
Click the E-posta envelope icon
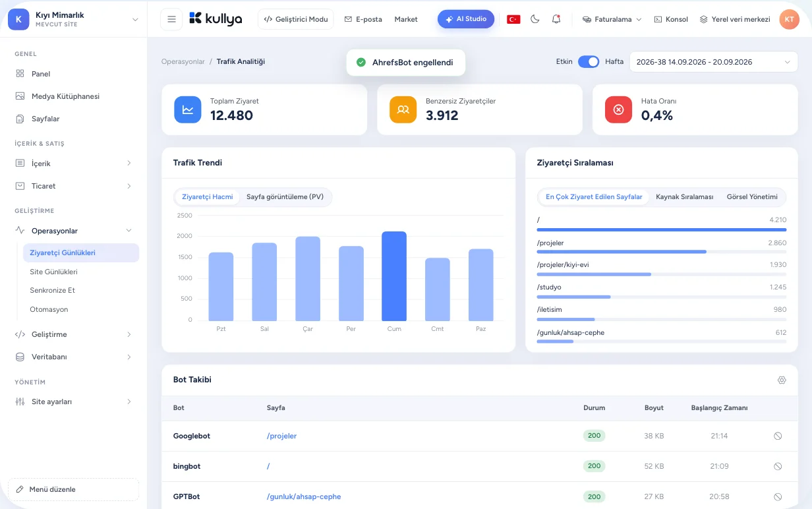pos(348,19)
